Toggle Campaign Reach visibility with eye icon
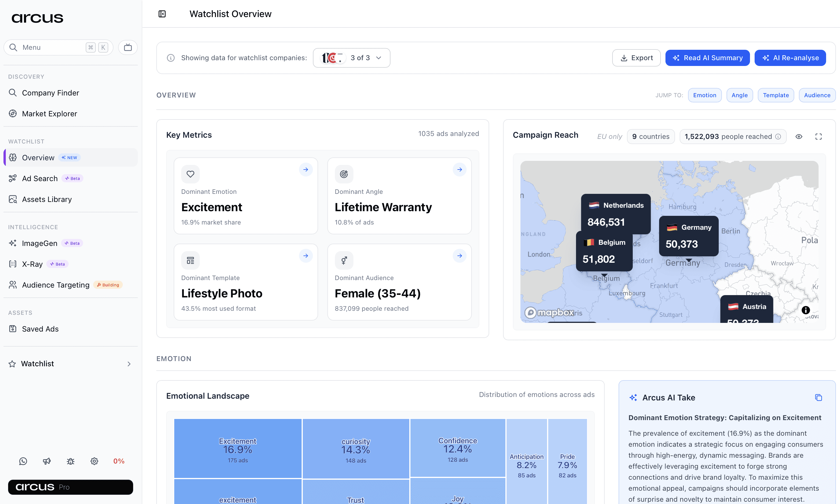 tap(799, 136)
